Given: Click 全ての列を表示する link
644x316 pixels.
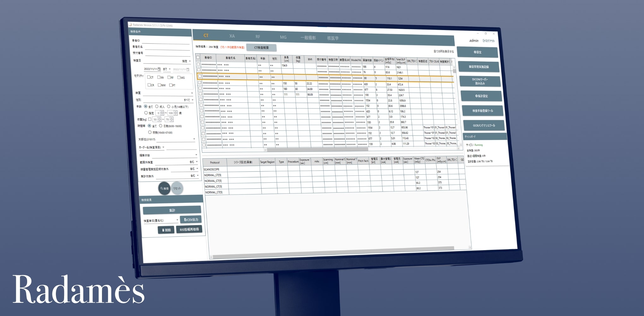Looking at the screenshot, I should (x=444, y=52).
